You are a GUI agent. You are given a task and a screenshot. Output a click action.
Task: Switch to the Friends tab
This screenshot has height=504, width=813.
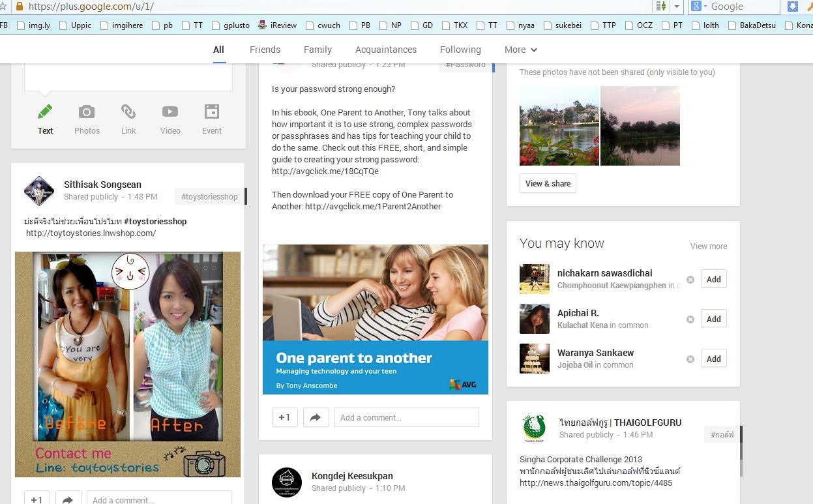click(x=265, y=50)
